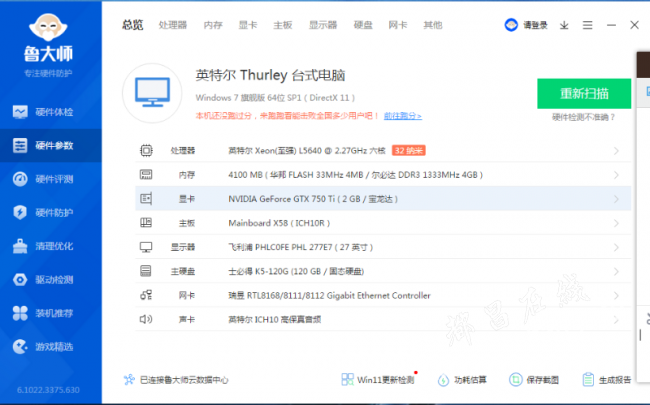650x405 pixels.
Task: Click the Xeon L5640 processor text
Action: (307, 151)
